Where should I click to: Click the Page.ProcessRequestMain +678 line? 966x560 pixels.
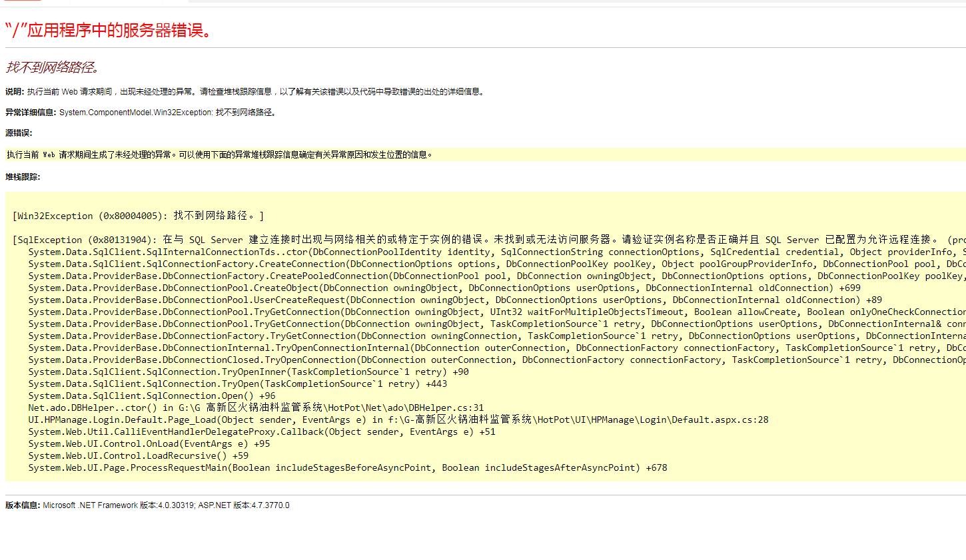coord(347,467)
